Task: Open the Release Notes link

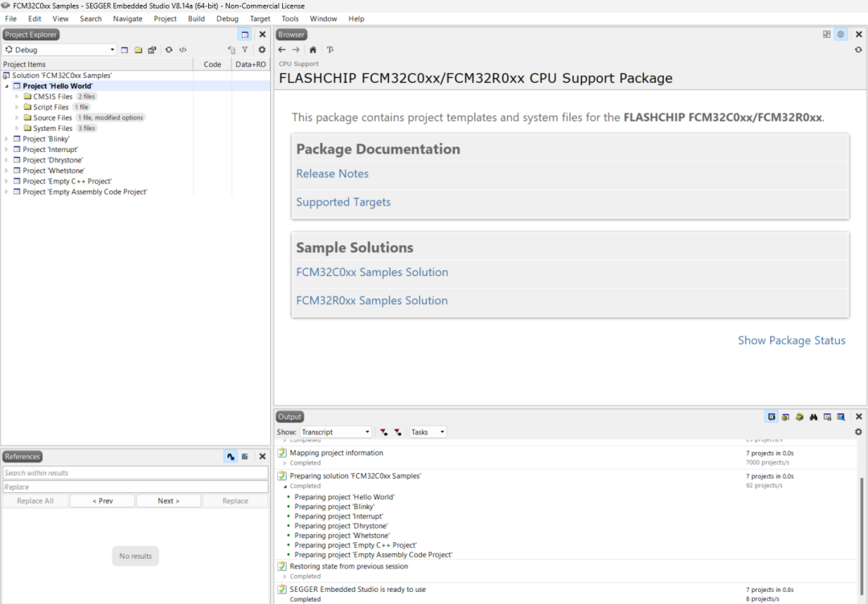Action: pos(332,174)
